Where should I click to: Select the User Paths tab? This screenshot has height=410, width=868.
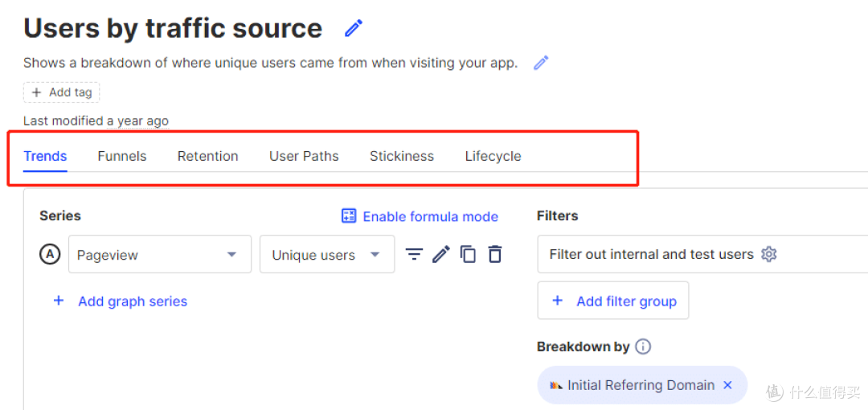click(304, 156)
